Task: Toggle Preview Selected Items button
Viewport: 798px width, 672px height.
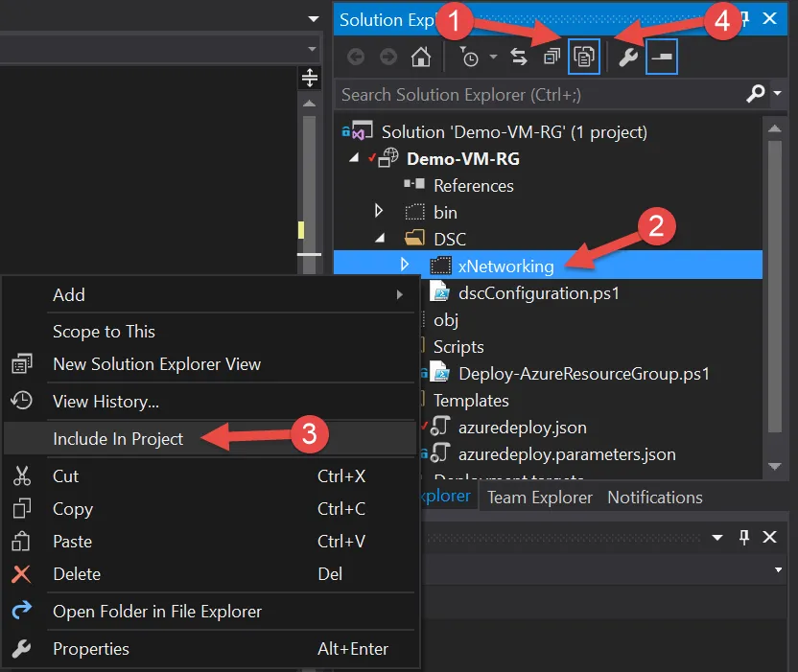Action: tap(662, 57)
